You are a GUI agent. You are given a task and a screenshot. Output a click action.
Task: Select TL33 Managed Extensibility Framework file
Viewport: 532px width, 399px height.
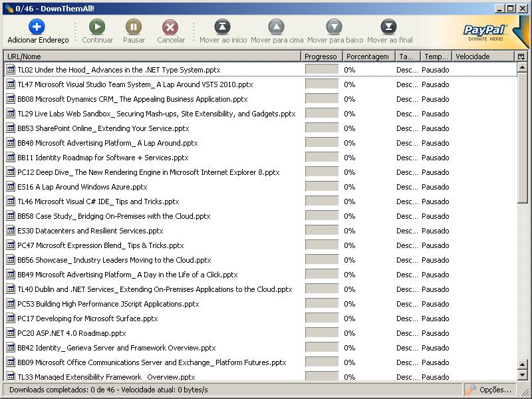pyautogui.click(x=261, y=376)
